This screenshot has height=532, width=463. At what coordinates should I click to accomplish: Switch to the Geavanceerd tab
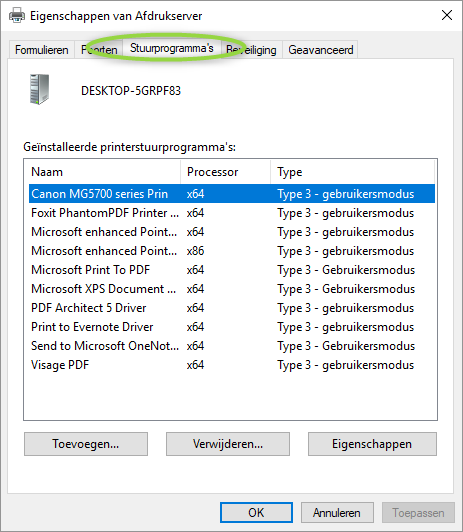click(x=321, y=50)
